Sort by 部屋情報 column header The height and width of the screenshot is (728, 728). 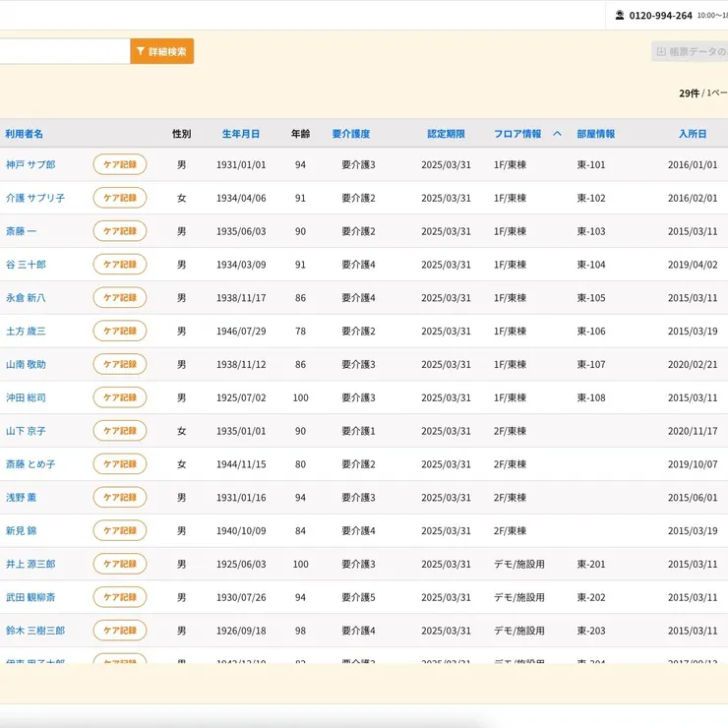pos(595,134)
